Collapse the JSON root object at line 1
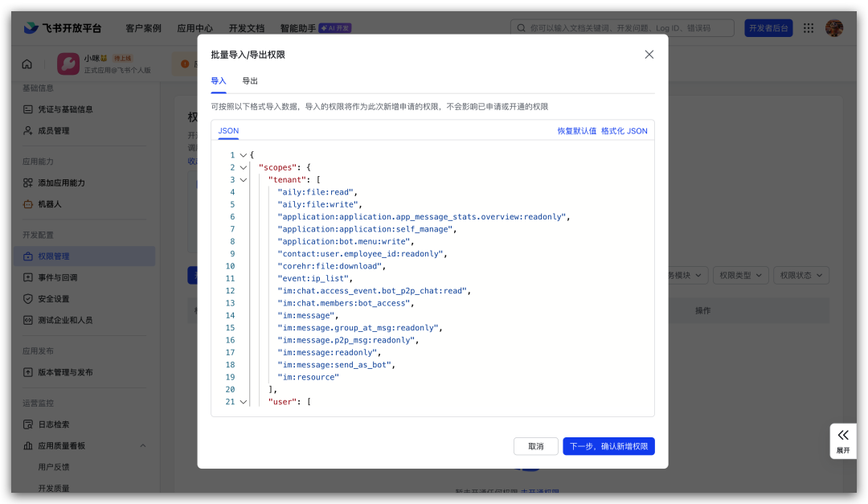The height and width of the screenshot is (504, 868). (244, 155)
